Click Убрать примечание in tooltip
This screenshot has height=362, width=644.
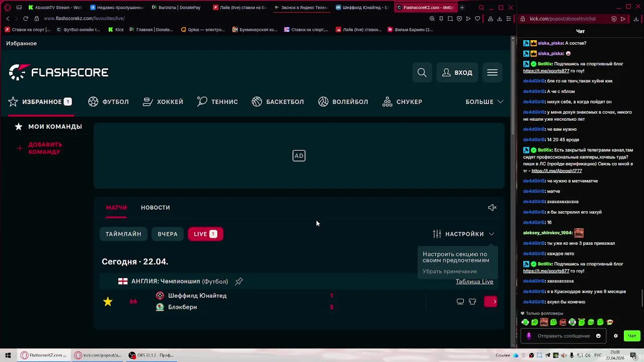coord(450,271)
